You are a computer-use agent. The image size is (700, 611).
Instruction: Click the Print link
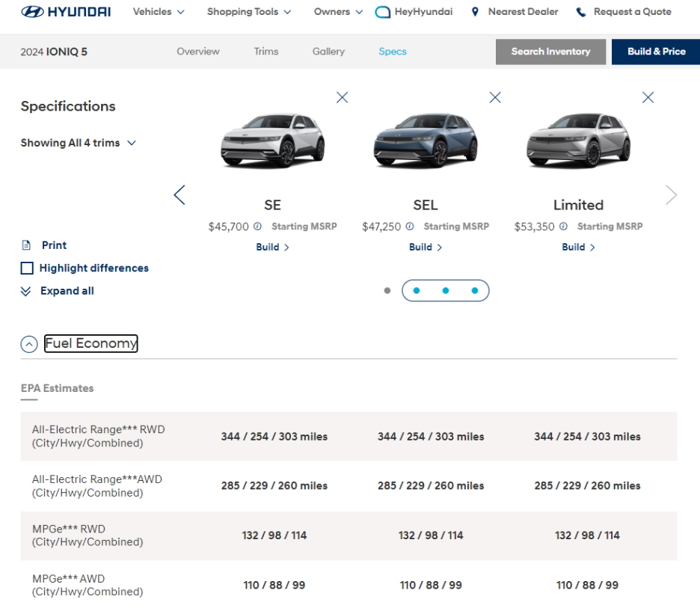pos(54,245)
